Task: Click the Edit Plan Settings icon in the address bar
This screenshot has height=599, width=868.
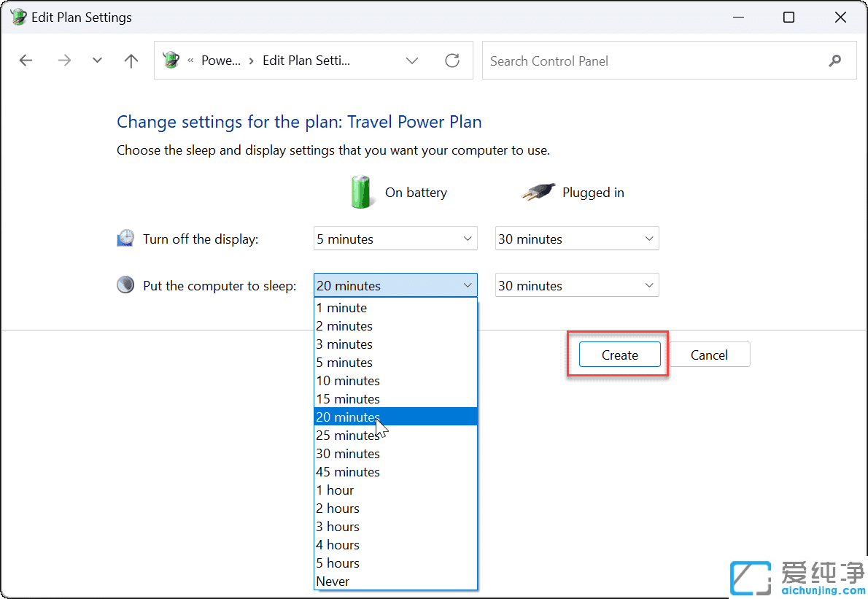Action: (x=171, y=61)
